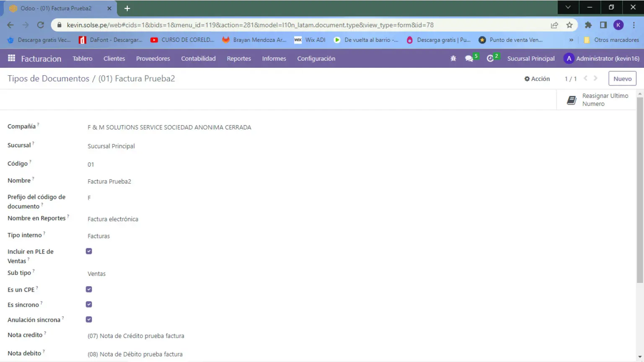Click the browser back arrow

click(10, 25)
